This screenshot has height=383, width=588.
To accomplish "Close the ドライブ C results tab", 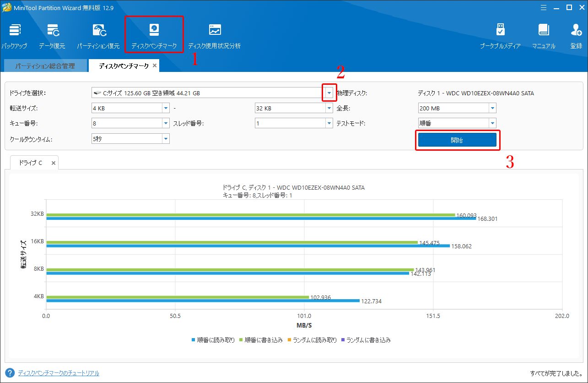I will tap(53, 163).
